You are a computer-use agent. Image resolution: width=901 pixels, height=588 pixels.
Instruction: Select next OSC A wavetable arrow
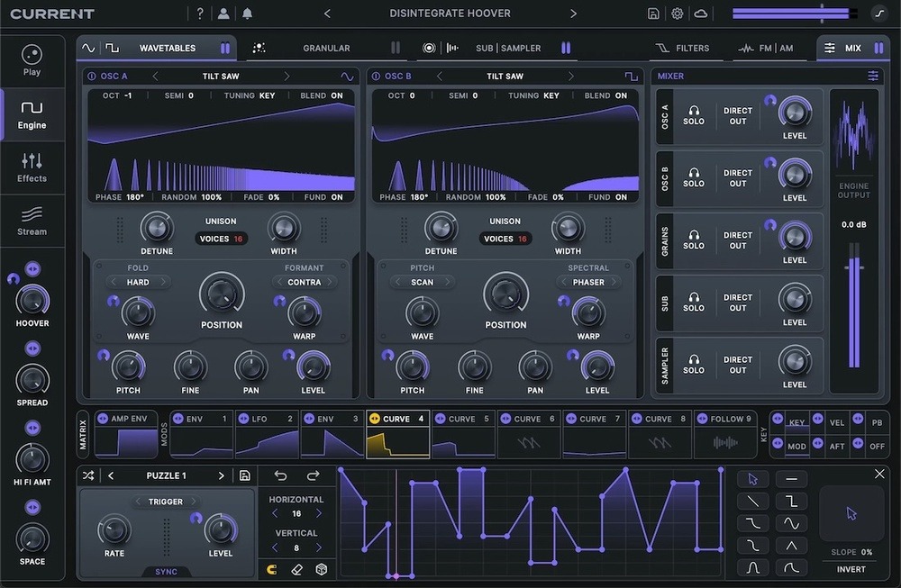(287, 76)
